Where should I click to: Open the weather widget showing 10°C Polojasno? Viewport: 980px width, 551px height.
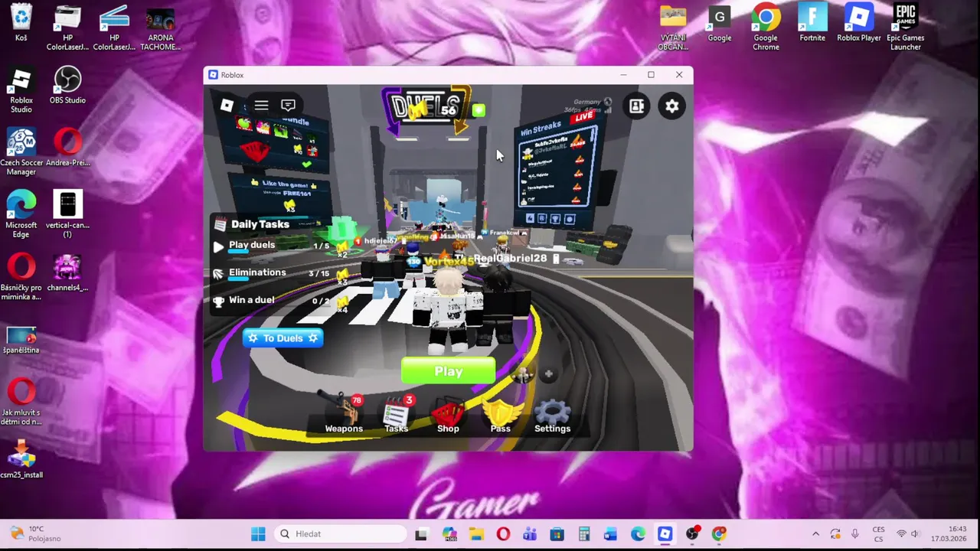[x=36, y=534]
